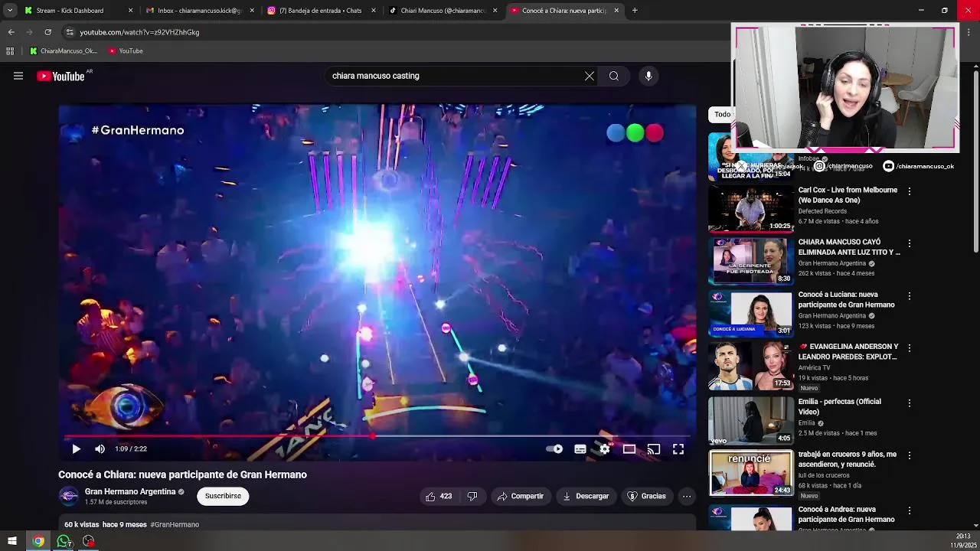Open options for Evangelina Anderson video

910,348
